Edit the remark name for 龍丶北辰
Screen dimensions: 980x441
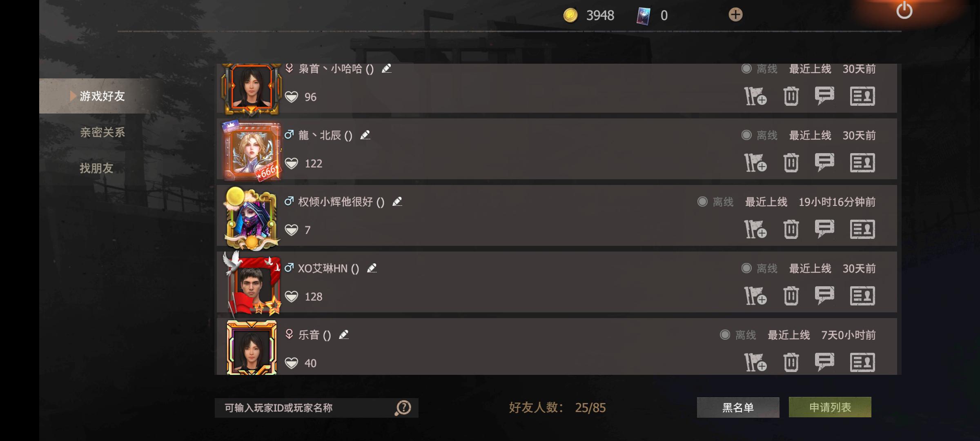coord(365,135)
